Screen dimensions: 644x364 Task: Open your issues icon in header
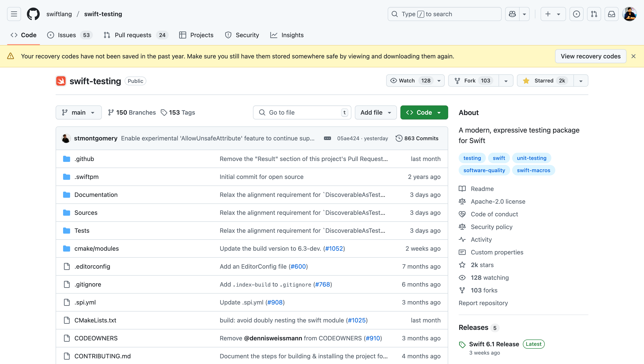coord(576,14)
